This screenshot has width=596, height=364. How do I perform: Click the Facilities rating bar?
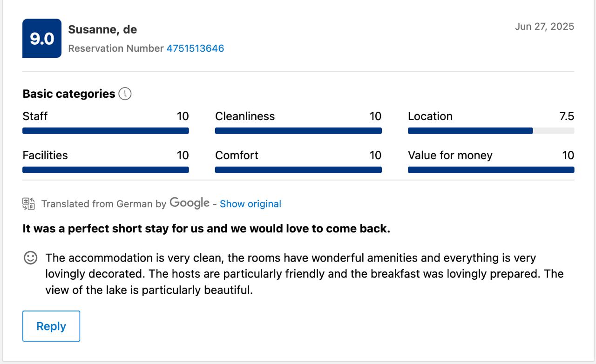point(106,170)
